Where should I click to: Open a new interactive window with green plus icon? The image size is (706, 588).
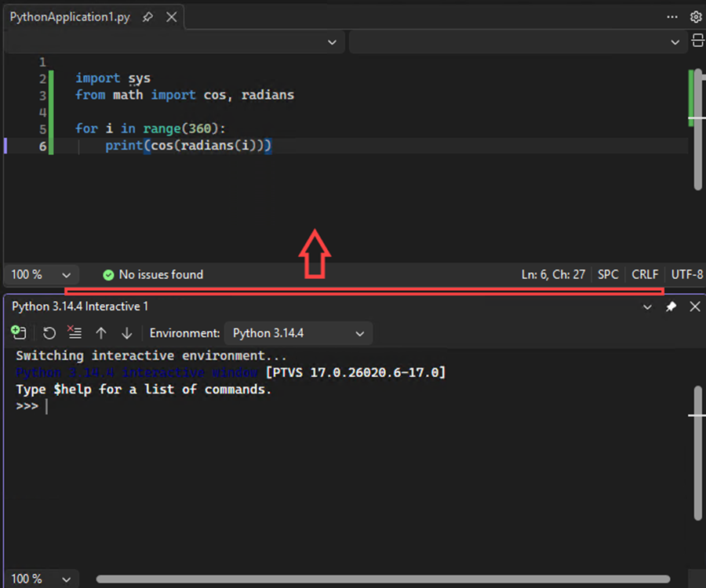(19, 332)
